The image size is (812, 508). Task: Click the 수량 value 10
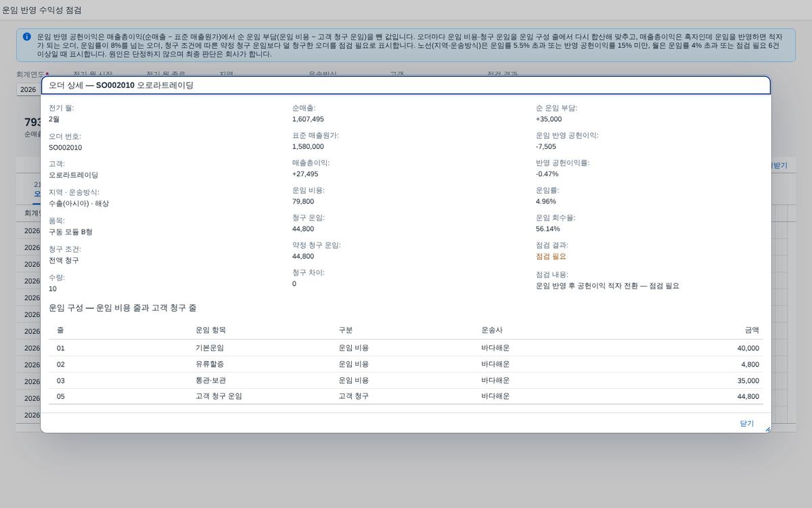[x=53, y=289]
